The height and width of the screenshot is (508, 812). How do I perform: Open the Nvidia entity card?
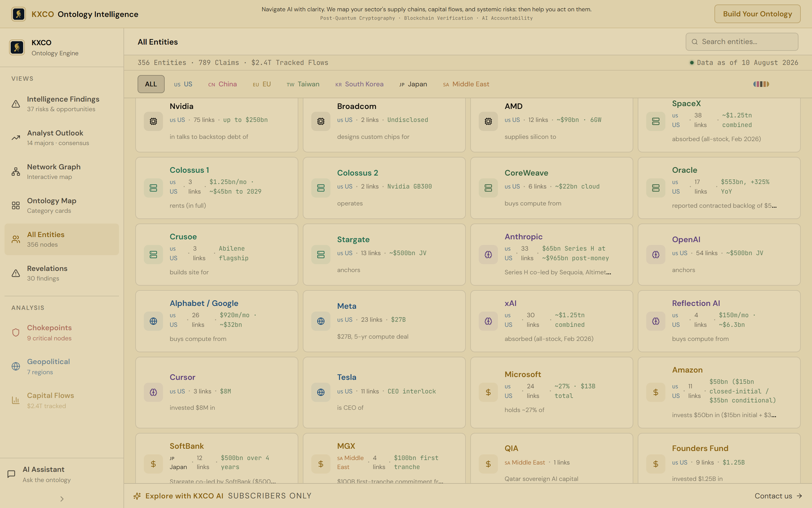[x=217, y=125]
